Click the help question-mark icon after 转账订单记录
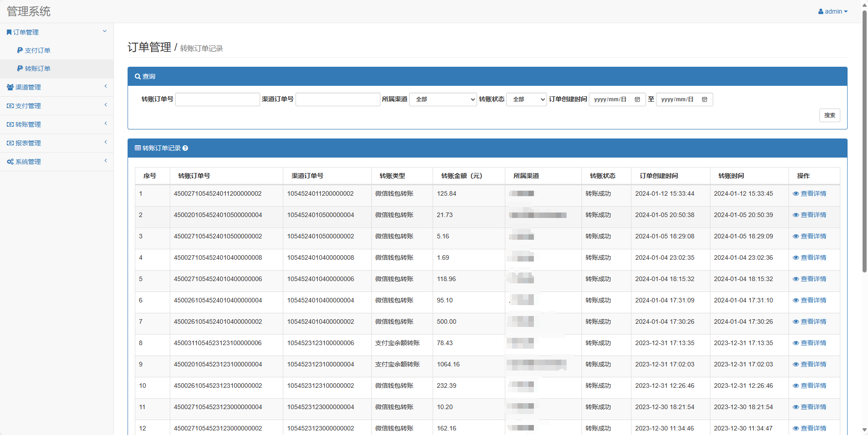 185,148
